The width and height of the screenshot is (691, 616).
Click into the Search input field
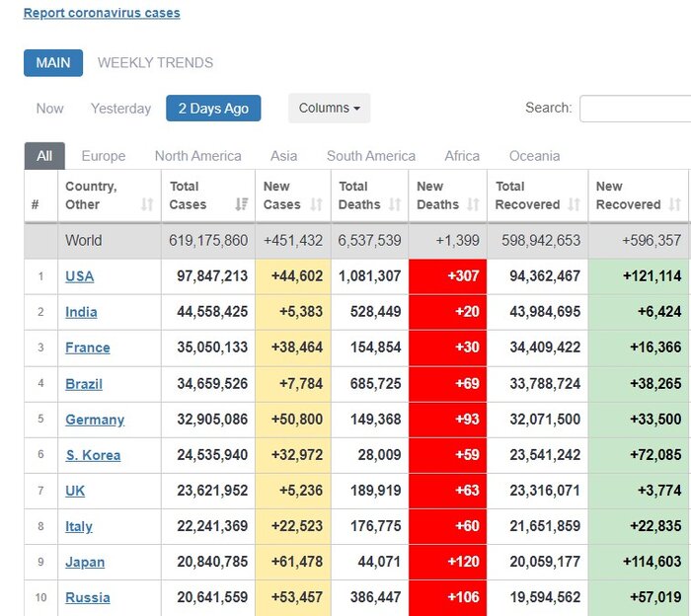[635, 109]
